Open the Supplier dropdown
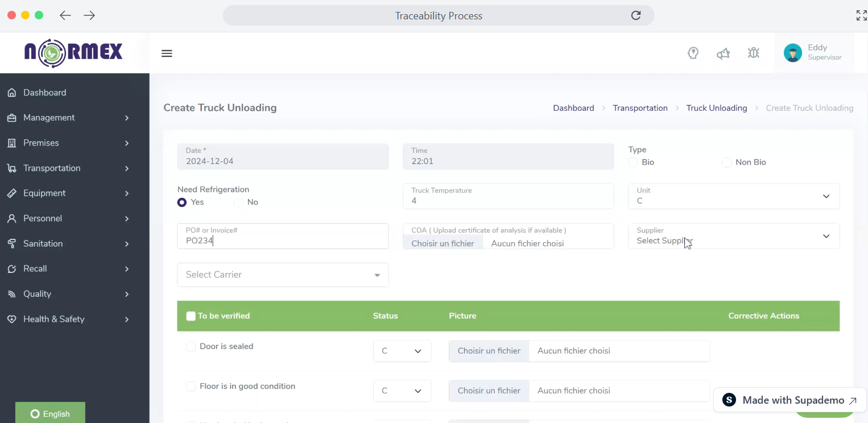Image resolution: width=868 pixels, height=423 pixels. 733,236
